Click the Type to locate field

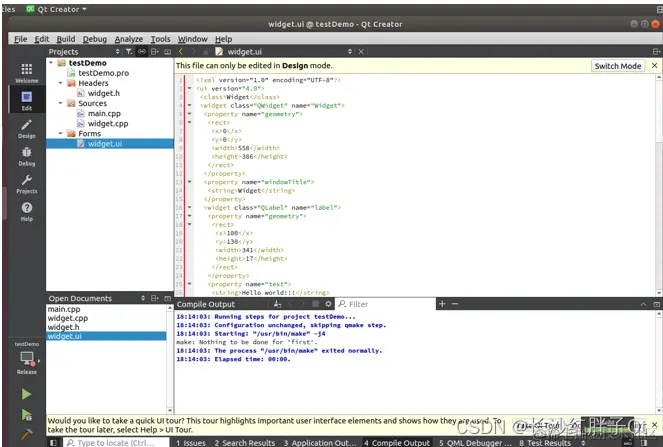point(115,443)
